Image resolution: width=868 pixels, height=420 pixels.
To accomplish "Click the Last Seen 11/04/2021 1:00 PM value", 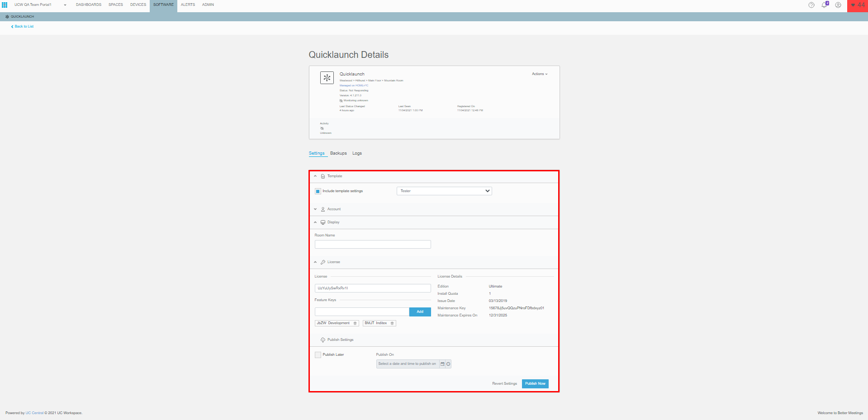I will tap(410, 110).
